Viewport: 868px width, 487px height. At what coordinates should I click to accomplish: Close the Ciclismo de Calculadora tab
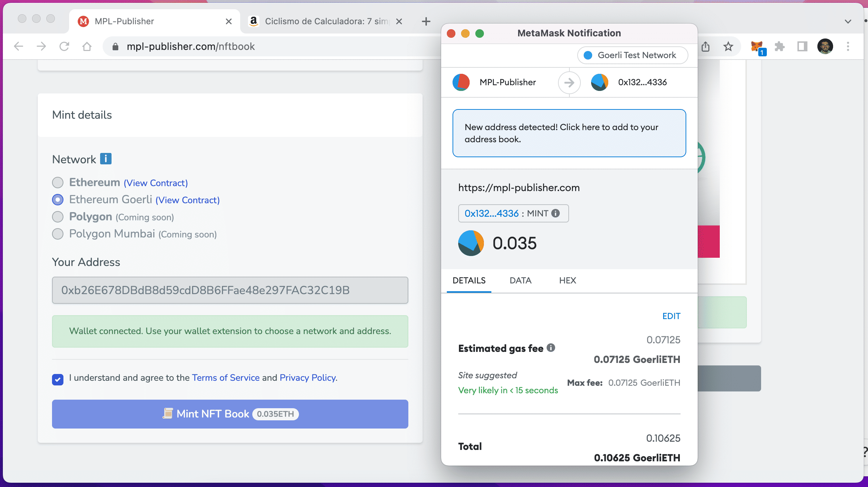(x=399, y=21)
